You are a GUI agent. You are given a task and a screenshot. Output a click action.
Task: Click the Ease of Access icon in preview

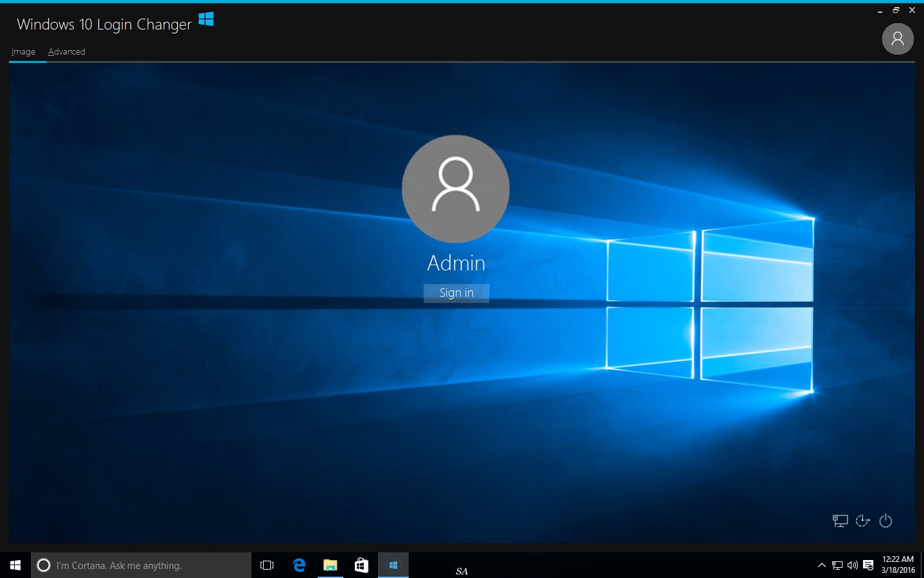pos(863,521)
